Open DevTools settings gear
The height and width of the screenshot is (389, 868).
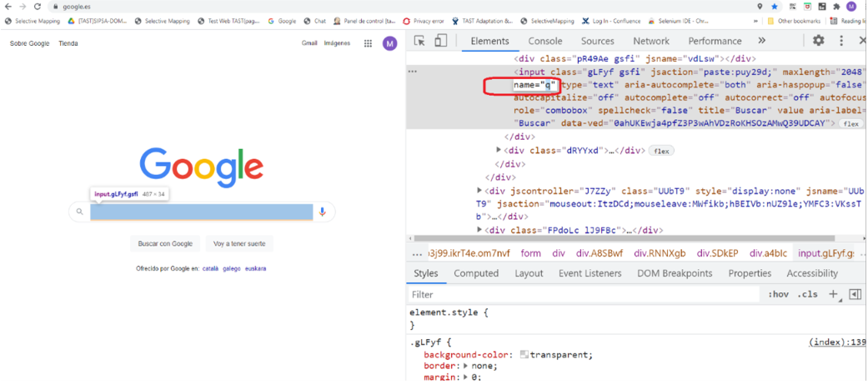(x=818, y=41)
